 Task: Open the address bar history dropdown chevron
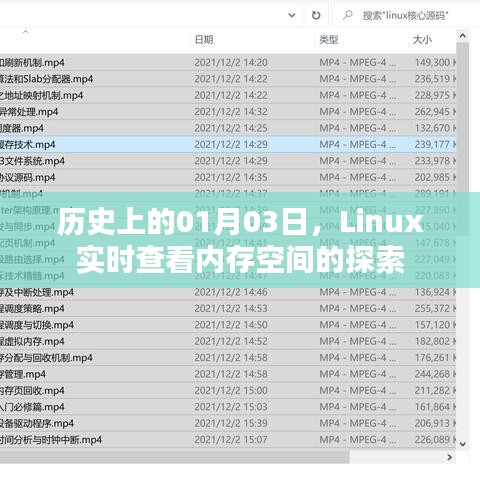coord(292,15)
